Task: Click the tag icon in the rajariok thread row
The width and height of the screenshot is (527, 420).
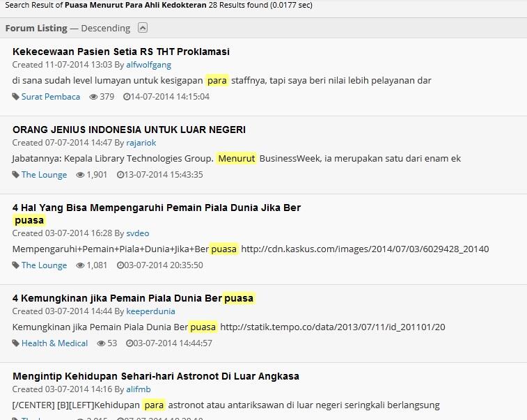Action: (15, 175)
